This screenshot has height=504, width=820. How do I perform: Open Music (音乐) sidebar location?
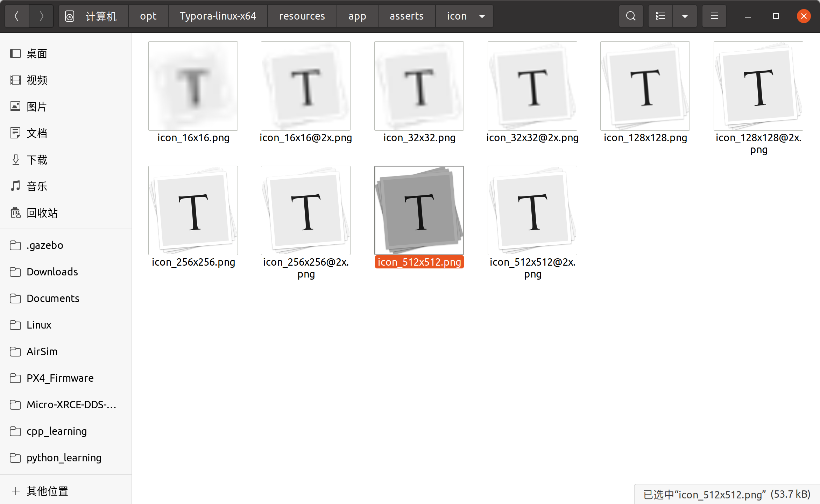click(x=37, y=186)
